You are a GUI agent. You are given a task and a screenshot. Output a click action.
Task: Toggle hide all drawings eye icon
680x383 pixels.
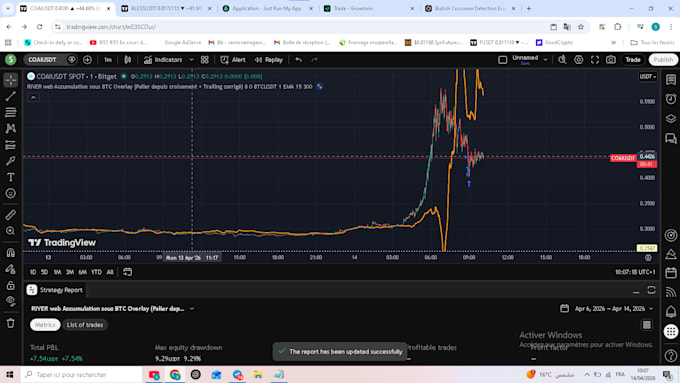[x=10, y=301]
